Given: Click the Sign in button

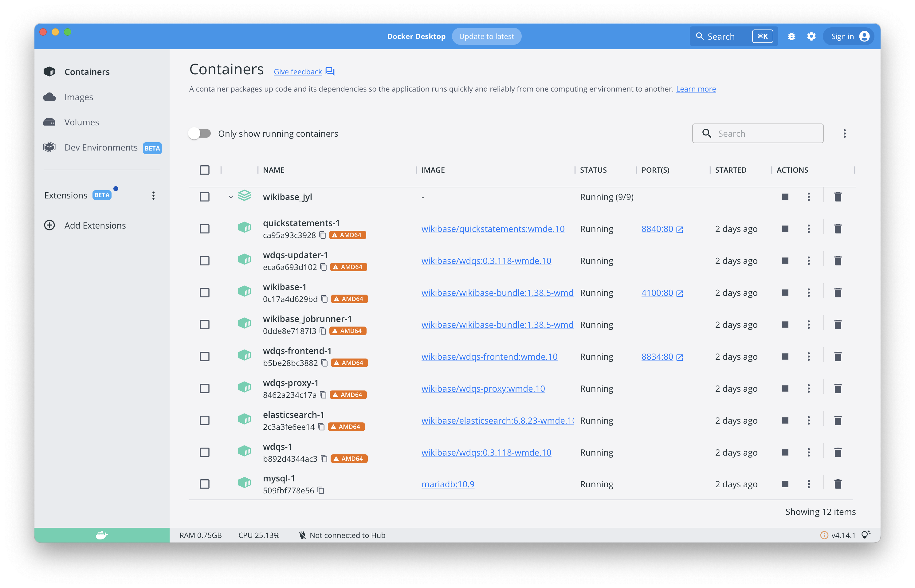Looking at the screenshot, I should (848, 36).
